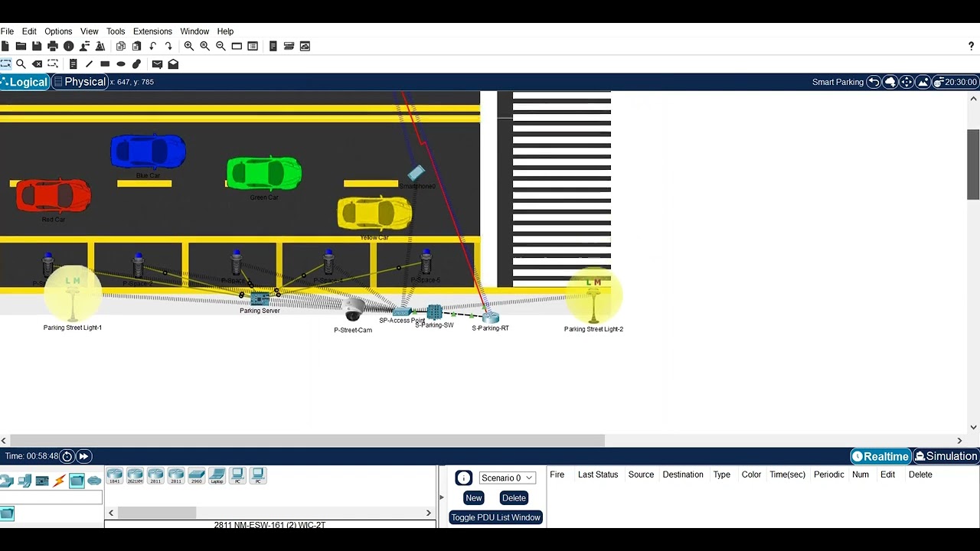Paste using the clipboard Paste icon

point(136,46)
